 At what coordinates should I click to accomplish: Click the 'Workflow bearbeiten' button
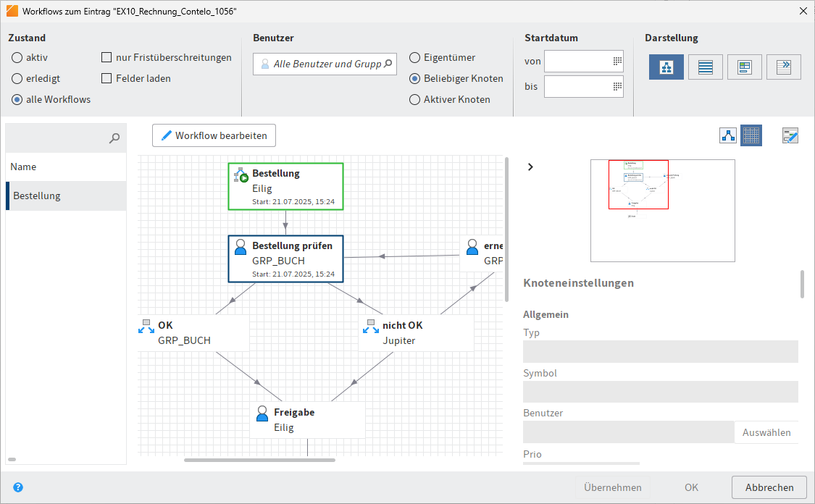[214, 135]
